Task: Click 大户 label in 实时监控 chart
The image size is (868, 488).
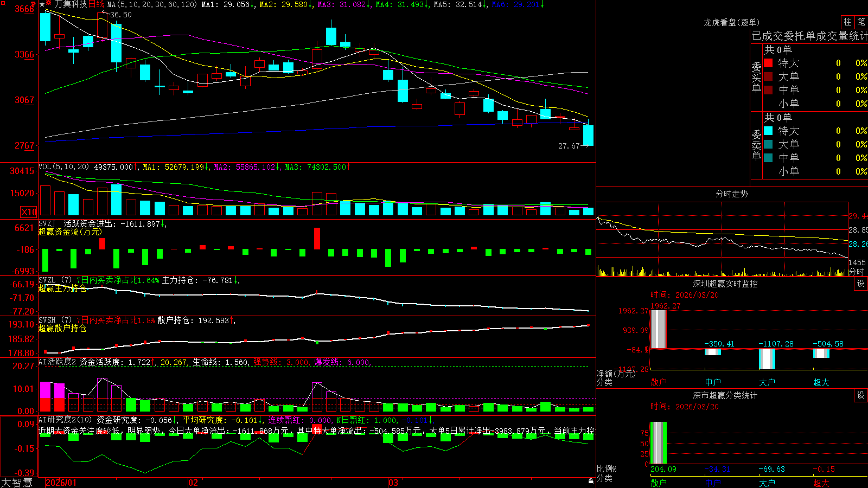Action: 767,382
